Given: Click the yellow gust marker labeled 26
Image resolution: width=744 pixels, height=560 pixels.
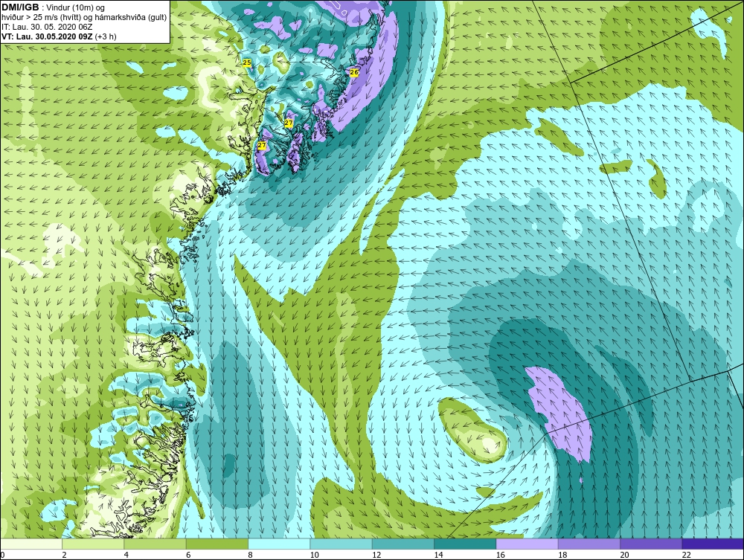Looking at the screenshot, I should 354,73.
